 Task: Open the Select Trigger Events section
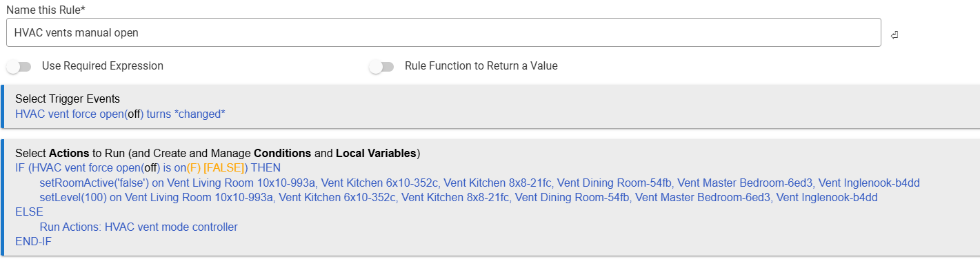pyautogui.click(x=68, y=99)
